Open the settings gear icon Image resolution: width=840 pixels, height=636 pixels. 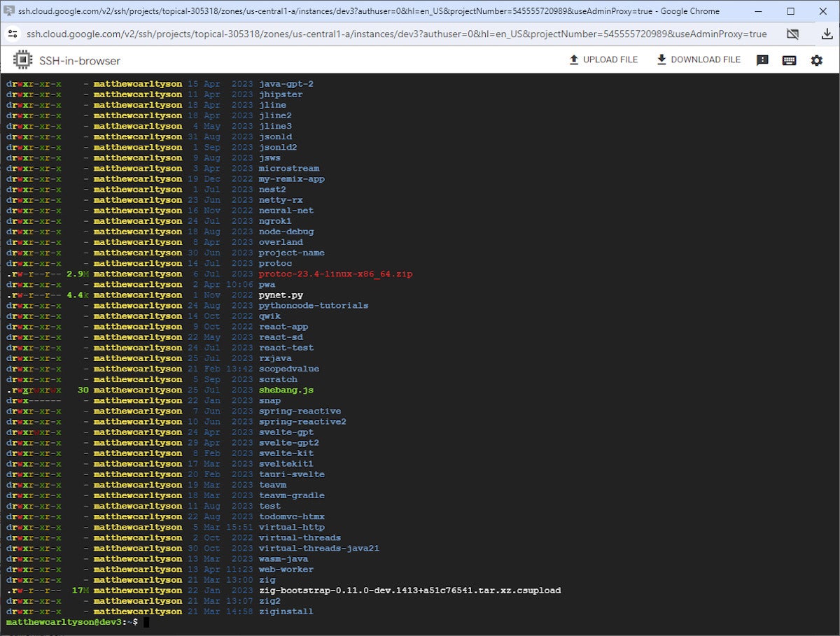point(817,60)
